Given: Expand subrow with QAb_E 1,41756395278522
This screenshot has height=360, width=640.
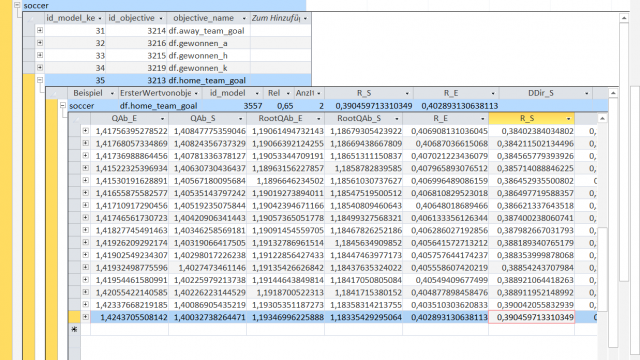Looking at the screenshot, I should pyautogui.click(x=85, y=131).
